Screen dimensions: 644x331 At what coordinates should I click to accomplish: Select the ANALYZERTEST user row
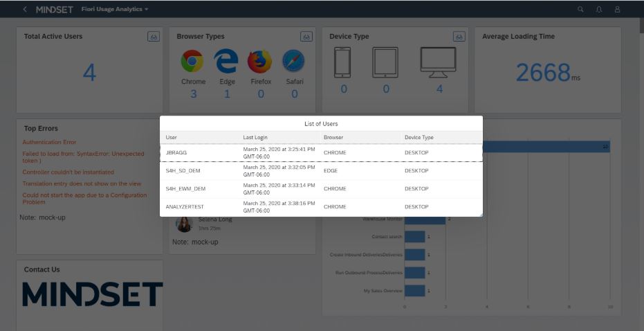click(321, 207)
